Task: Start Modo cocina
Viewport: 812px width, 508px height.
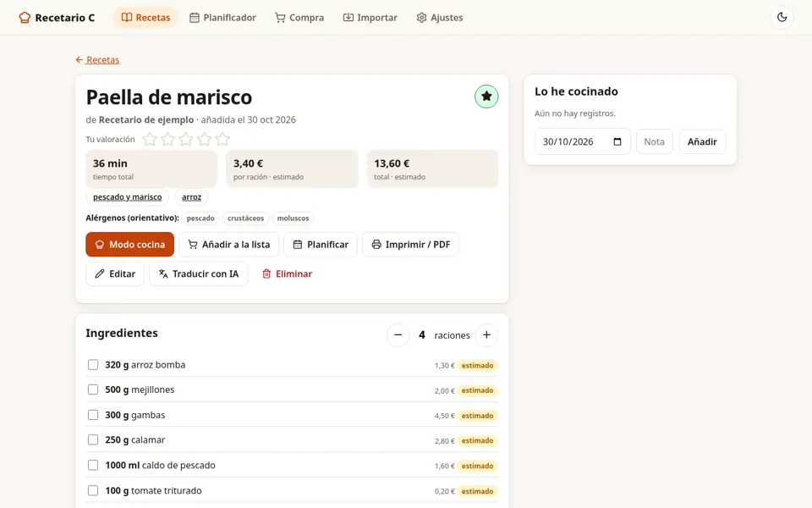Action: click(130, 244)
